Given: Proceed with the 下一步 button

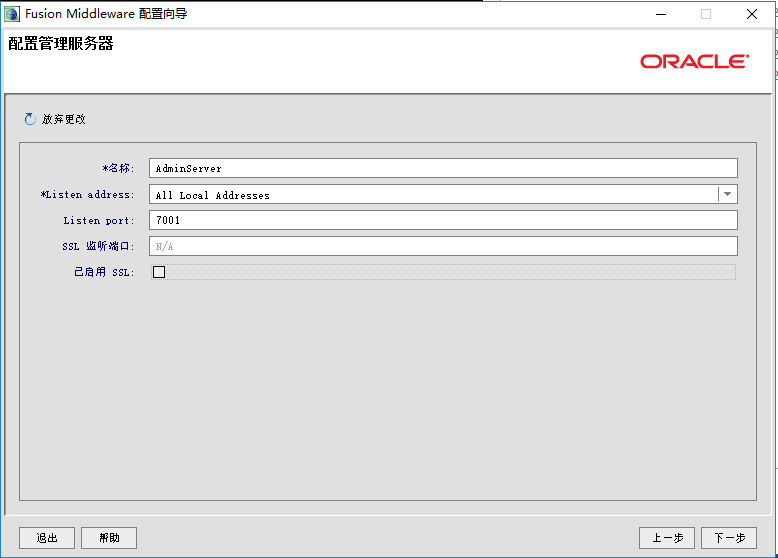Looking at the screenshot, I should pyautogui.click(x=729, y=538).
